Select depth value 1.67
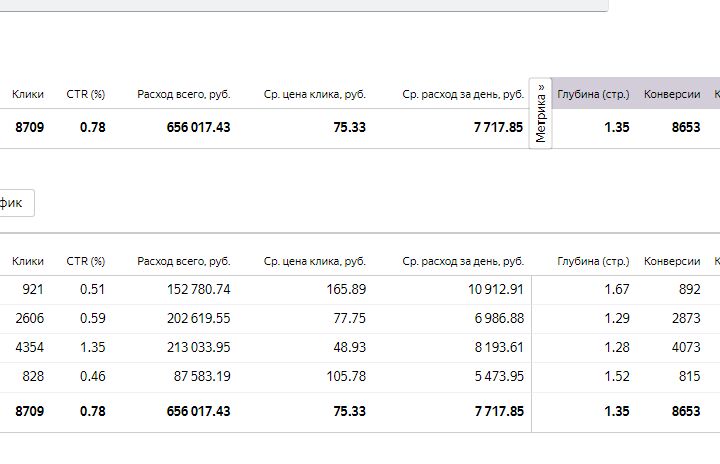 pos(617,289)
